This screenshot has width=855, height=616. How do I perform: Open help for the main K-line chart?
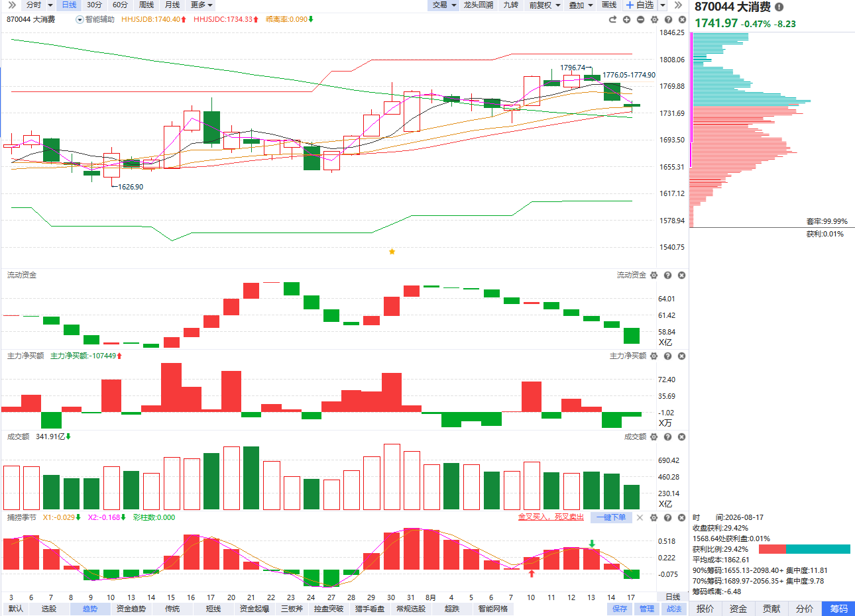pos(669,19)
